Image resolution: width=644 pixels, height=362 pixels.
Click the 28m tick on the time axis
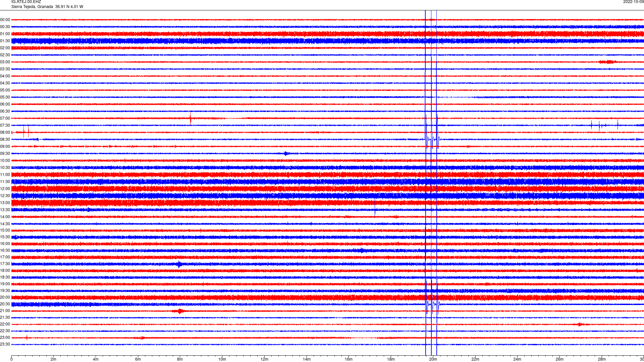point(602,359)
